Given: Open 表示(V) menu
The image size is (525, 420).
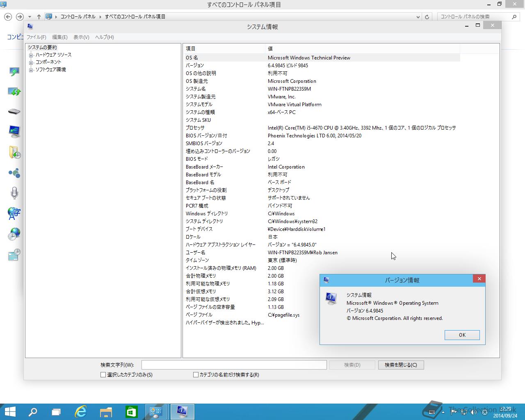Looking at the screenshot, I should coord(81,37).
